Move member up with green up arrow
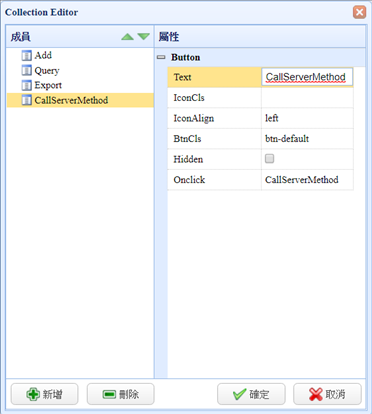 (127, 37)
